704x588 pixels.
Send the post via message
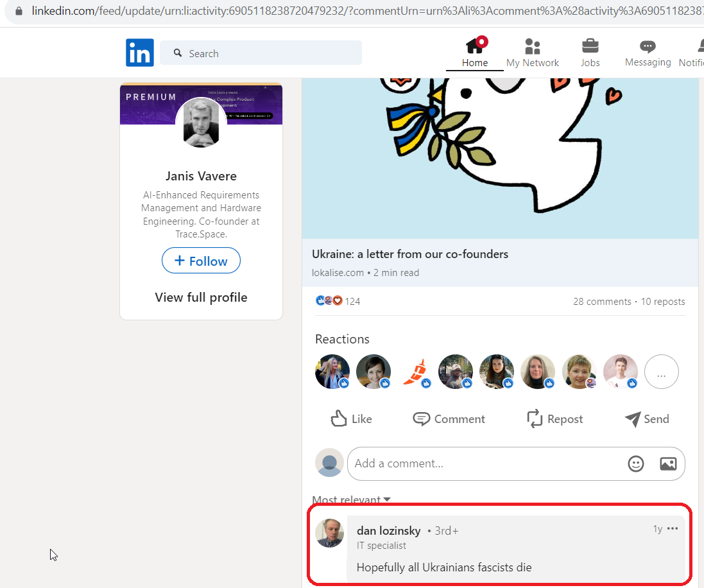tap(647, 419)
